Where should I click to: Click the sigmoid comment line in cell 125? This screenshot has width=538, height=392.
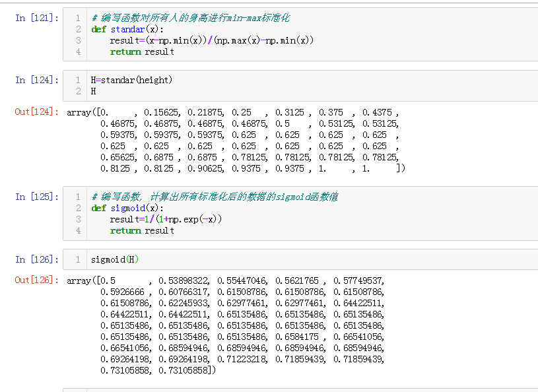[x=215, y=197]
